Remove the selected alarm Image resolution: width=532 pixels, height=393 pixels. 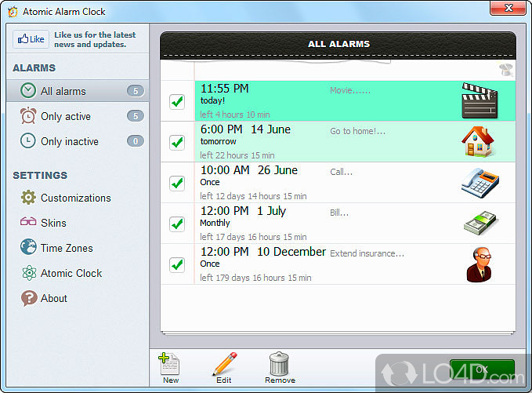click(x=280, y=368)
